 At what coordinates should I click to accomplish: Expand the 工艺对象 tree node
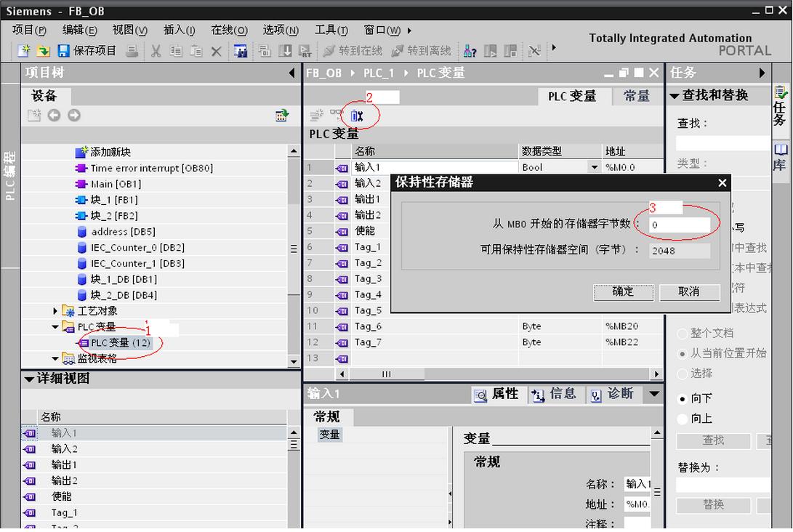[x=55, y=310]
